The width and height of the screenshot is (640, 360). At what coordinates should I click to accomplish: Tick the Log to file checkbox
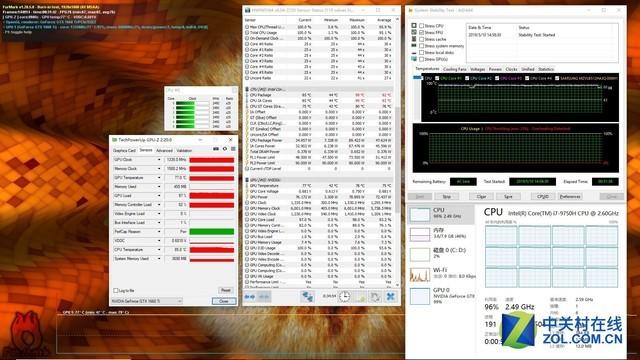click(116, 291)
